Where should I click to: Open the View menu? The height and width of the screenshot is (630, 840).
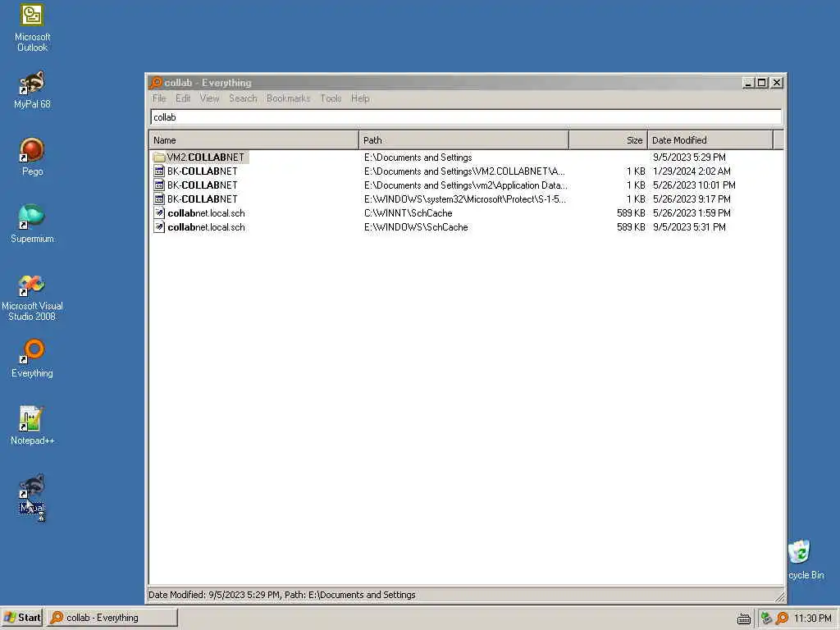coord(209,98)
